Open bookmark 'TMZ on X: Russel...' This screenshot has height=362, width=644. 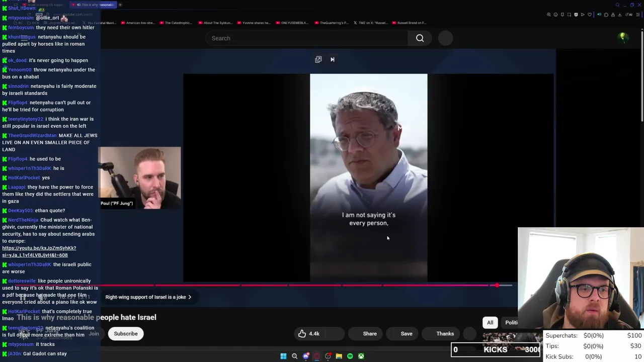(370, 23)
